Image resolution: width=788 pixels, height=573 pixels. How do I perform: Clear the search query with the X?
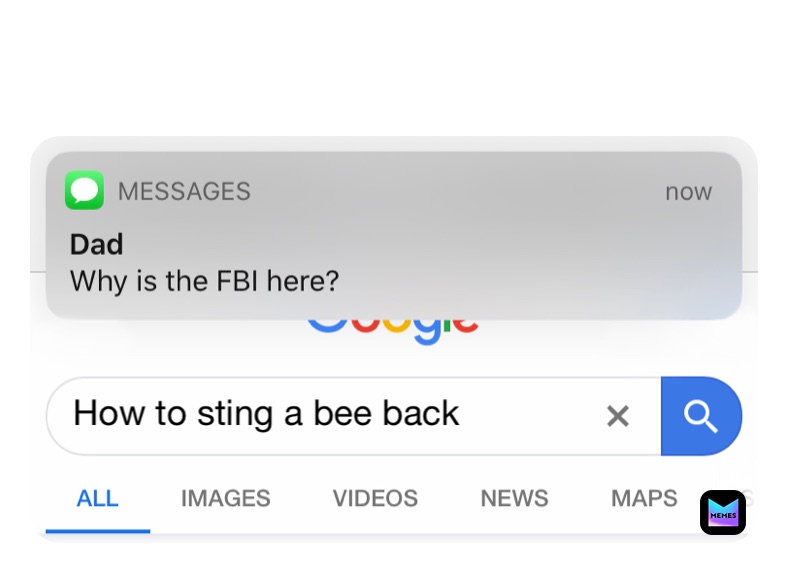[x=618, y=416]
